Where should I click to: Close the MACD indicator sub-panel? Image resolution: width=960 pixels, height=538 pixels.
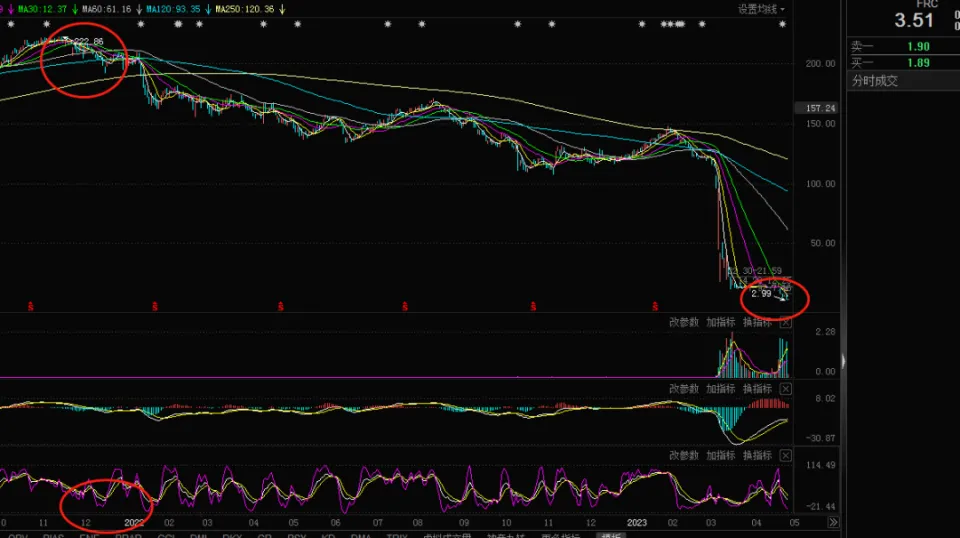pos(785,388)
